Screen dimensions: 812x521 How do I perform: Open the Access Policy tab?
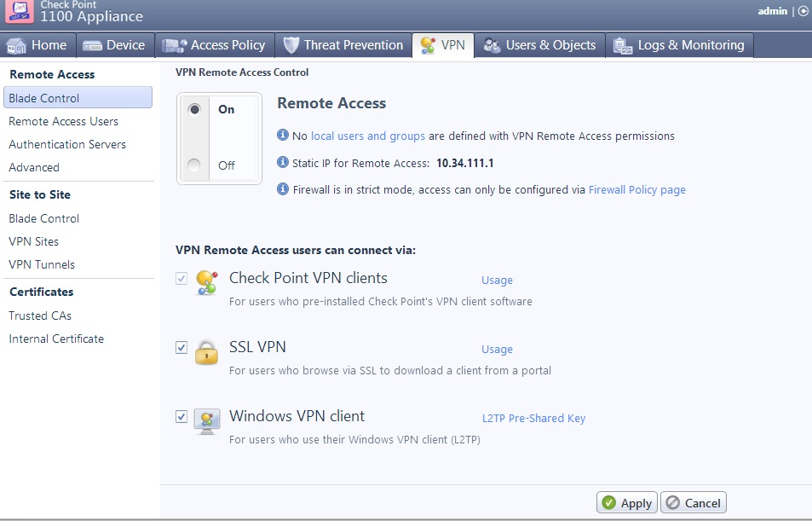215,45
